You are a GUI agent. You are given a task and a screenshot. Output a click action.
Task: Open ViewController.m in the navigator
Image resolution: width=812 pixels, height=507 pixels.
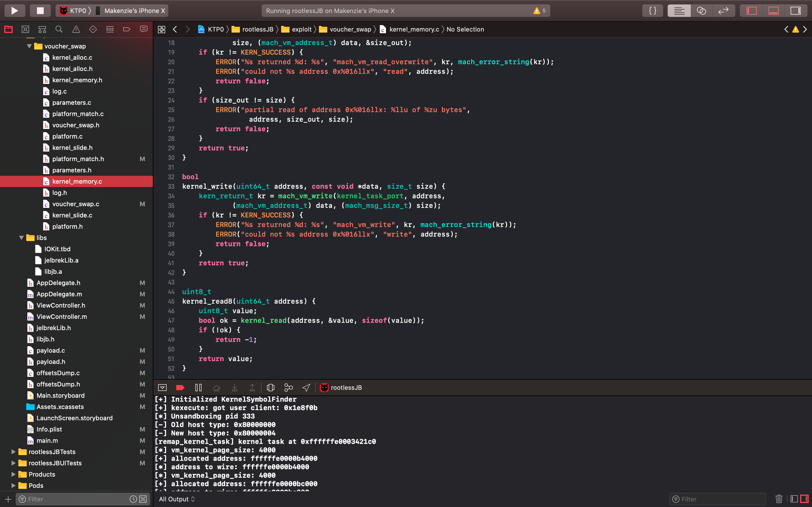click(61, 317)
